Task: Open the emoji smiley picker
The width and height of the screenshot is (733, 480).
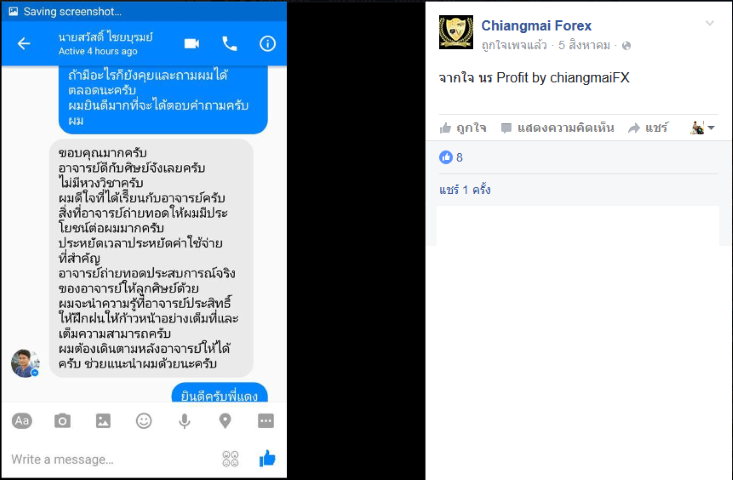Action: 144,421
